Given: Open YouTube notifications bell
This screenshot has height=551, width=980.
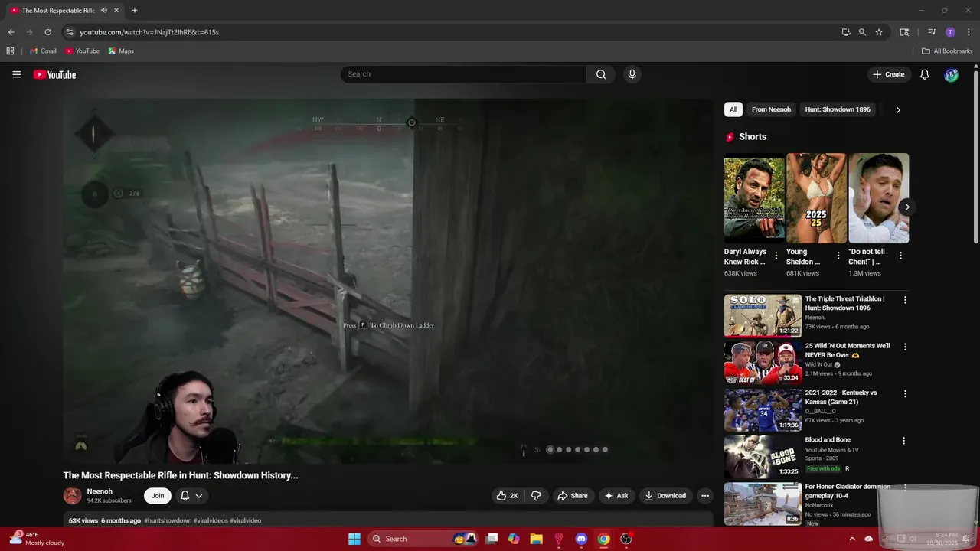Looking at the screenshot, I should click(924, 74).
